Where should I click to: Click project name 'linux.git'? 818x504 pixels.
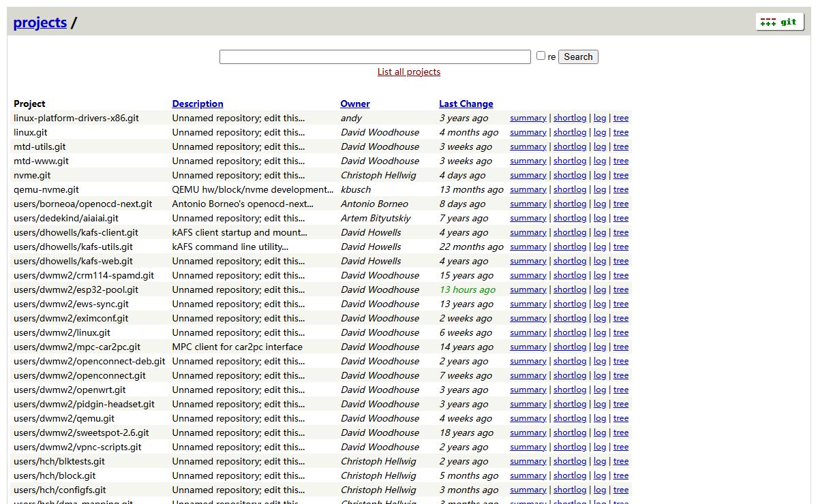[31, 133]
